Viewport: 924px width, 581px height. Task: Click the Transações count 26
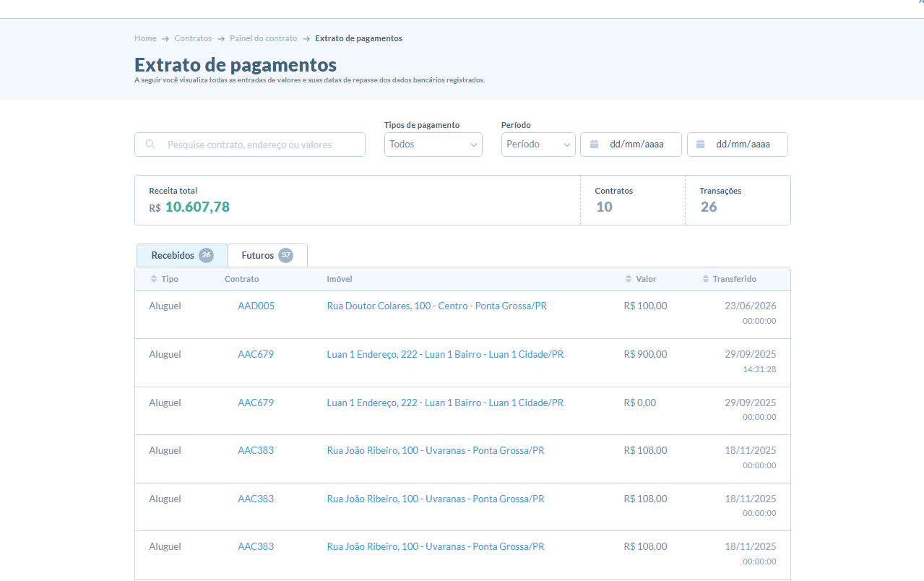pyautogui.click(x=709, y=207)
